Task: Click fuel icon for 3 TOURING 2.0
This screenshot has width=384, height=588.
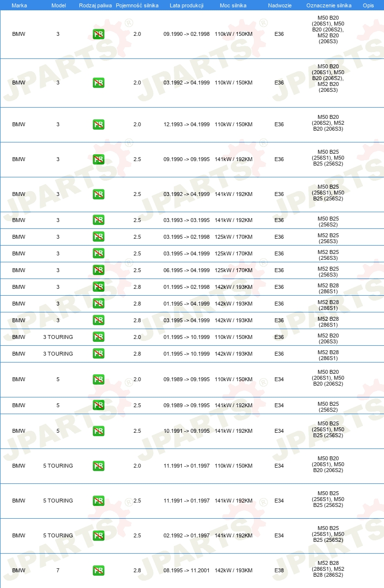Action: (x=99, y=337)
